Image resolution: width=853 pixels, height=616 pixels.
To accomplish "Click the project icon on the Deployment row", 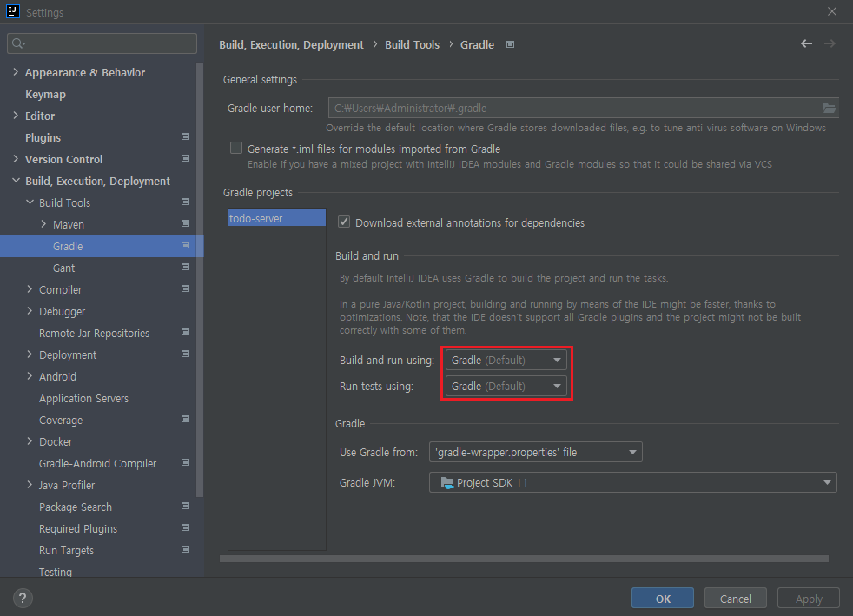I will (186, 354).
